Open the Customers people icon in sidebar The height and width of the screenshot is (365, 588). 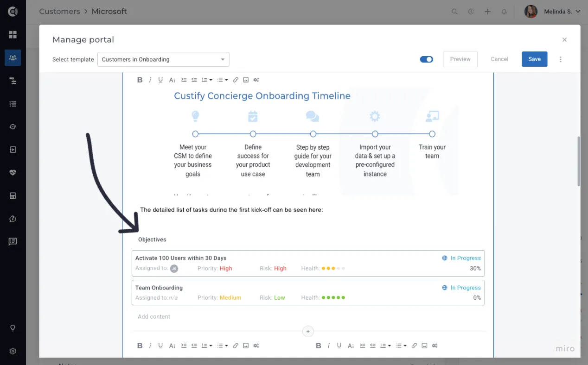click(13, 58)
